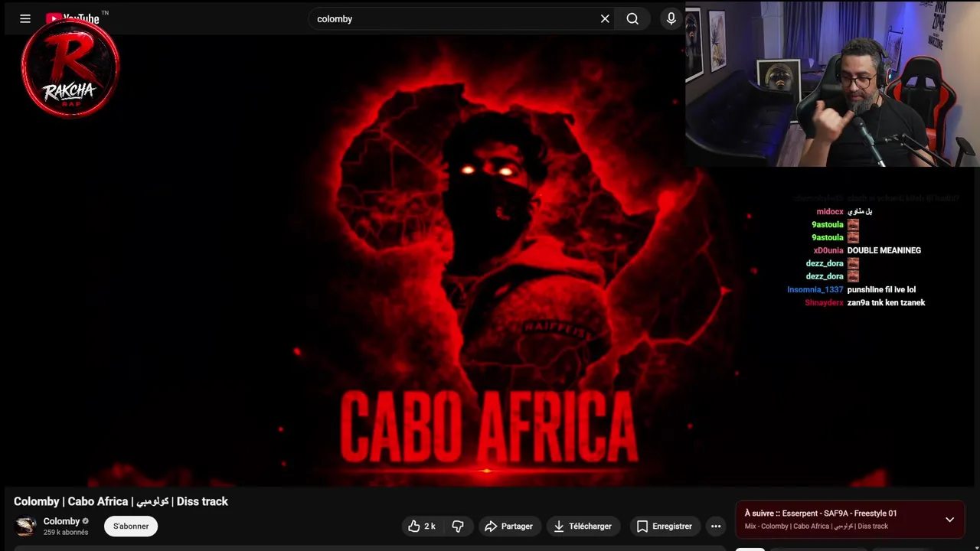
Task: Open the YouTube hamburger guide menu
Action: pyautogui.click(x=25, y=19)
